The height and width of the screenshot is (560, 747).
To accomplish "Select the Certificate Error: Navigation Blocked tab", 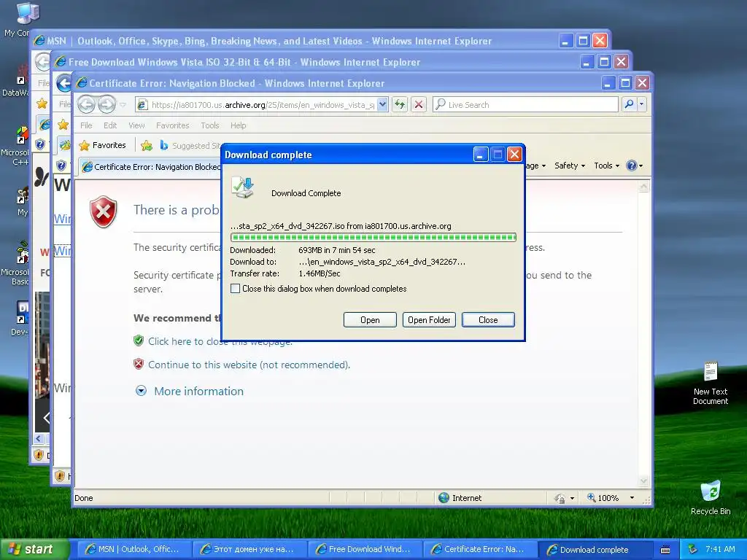I will point(150,167).
